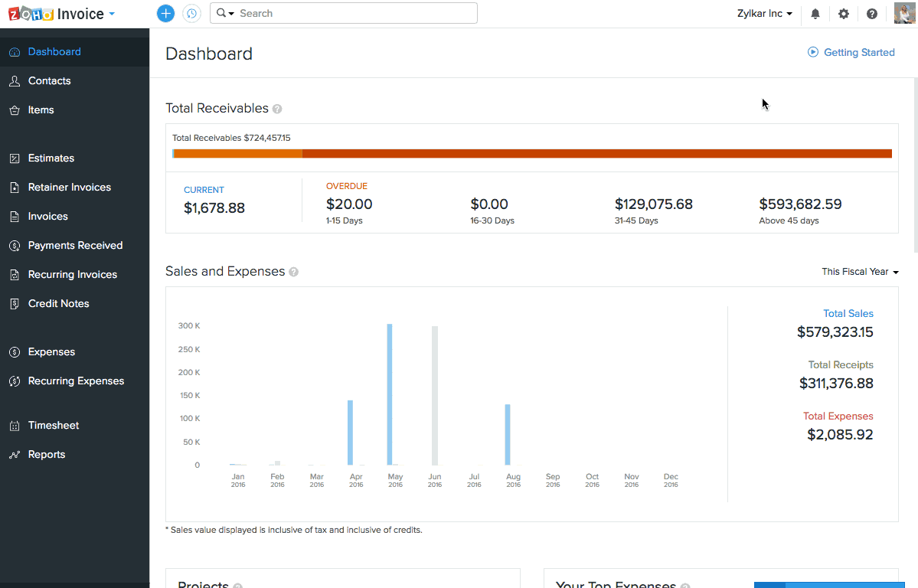The width and height of the screenshot is (918, 588).
Task: Open the This Fiscal Year dropdown
Action: click(860, 272)
